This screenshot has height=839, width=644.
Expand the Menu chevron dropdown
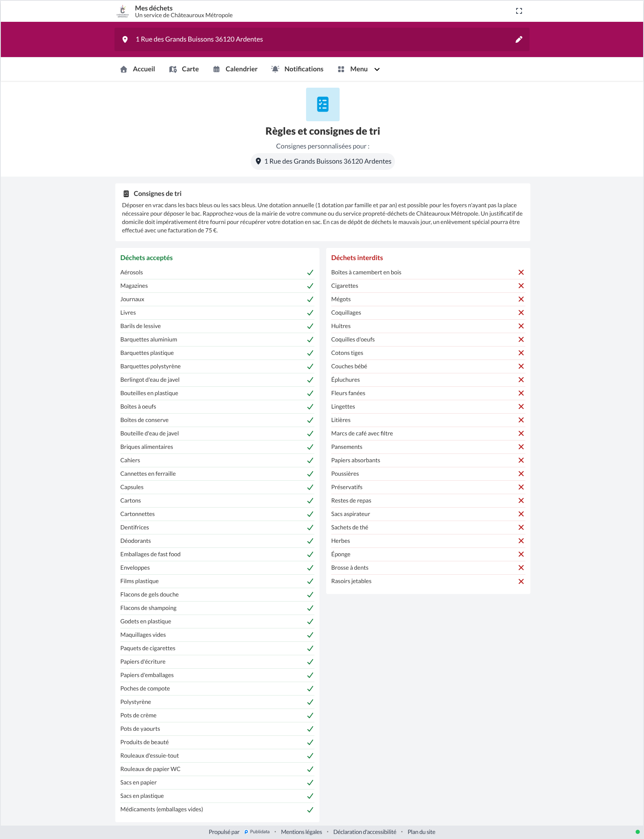point(377,69)
